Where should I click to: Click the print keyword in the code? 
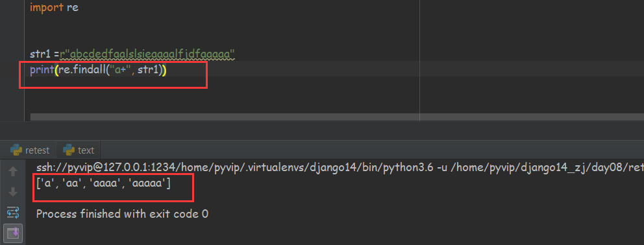42,70
